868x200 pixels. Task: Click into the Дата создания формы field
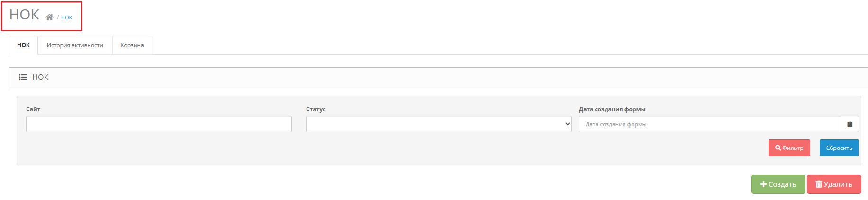[x=709, y=124]
